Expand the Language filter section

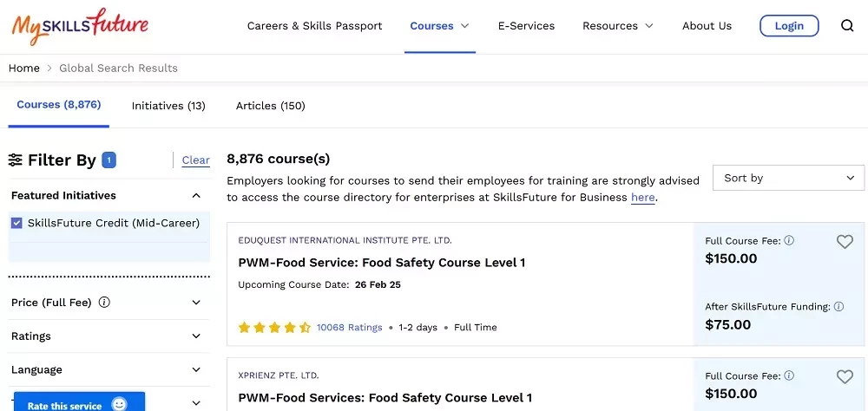109,369
